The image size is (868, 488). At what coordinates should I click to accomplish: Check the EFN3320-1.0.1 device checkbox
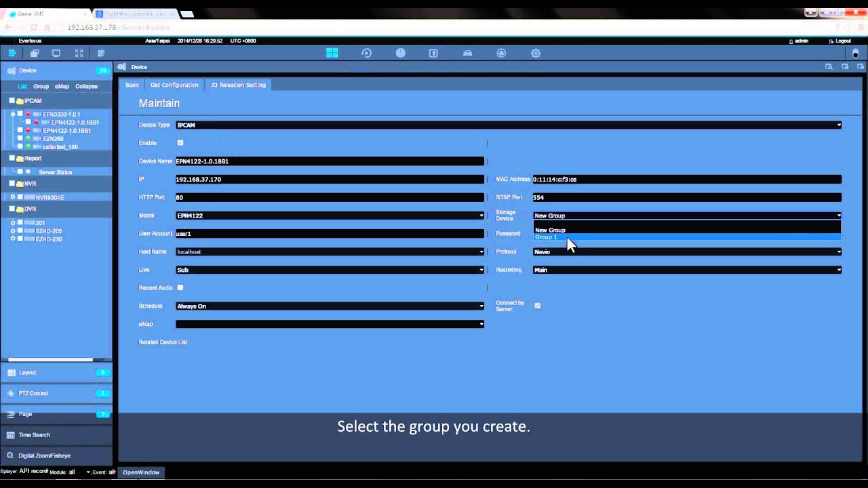[x=20, y=114]
